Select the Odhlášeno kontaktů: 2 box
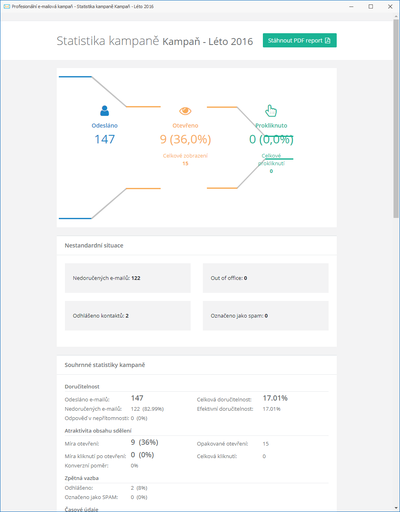 coord(128,316)
